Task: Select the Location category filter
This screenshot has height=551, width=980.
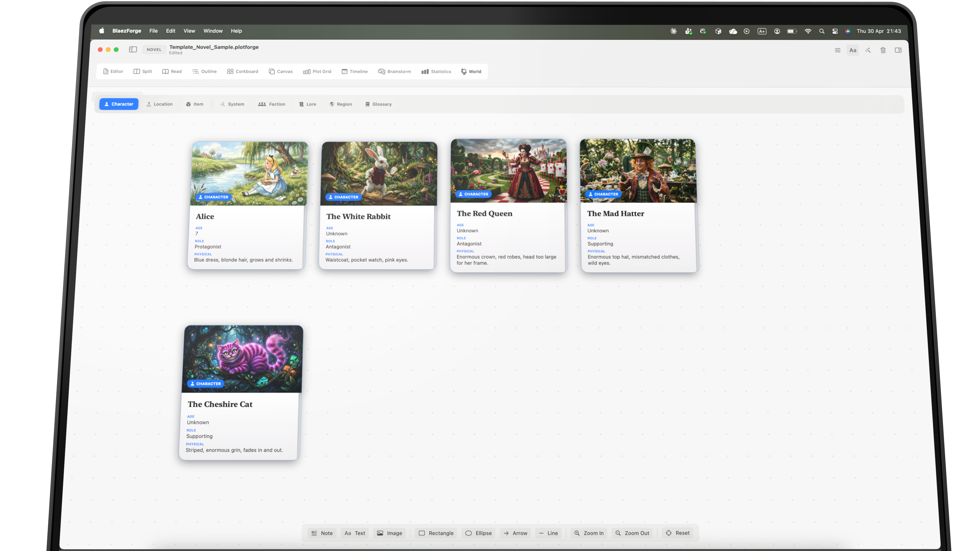Action: click(x=160, y=104)
